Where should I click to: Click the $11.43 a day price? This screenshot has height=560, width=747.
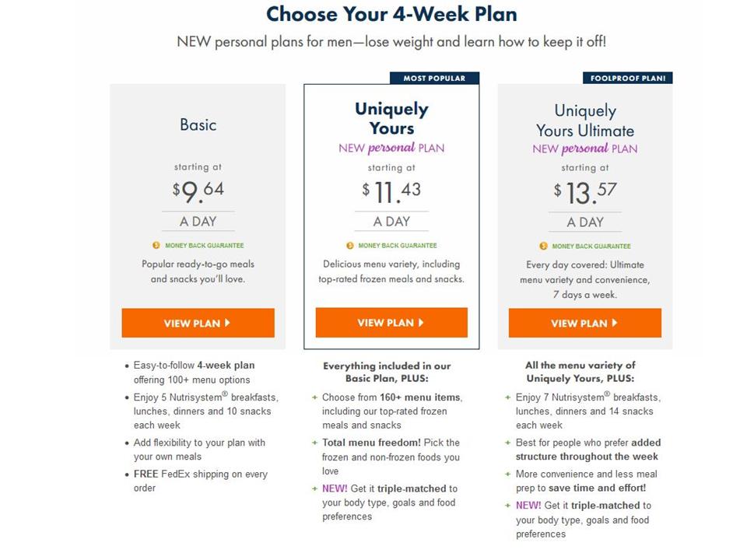[391, 191]
